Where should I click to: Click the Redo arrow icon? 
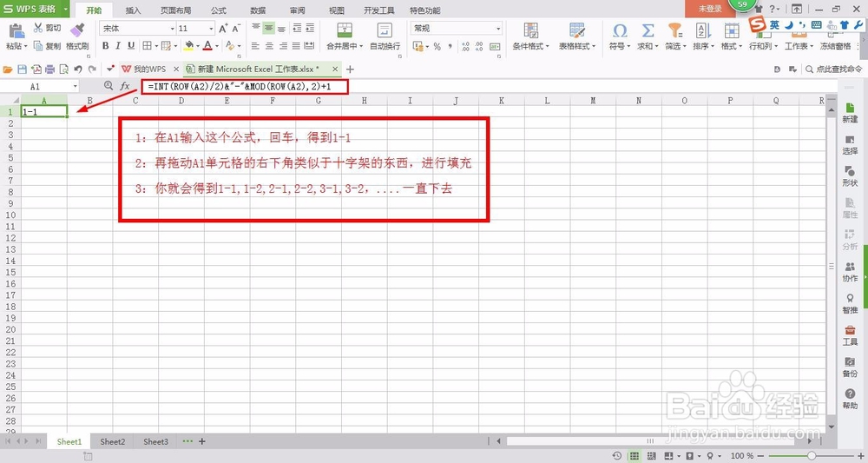(92, 69)
